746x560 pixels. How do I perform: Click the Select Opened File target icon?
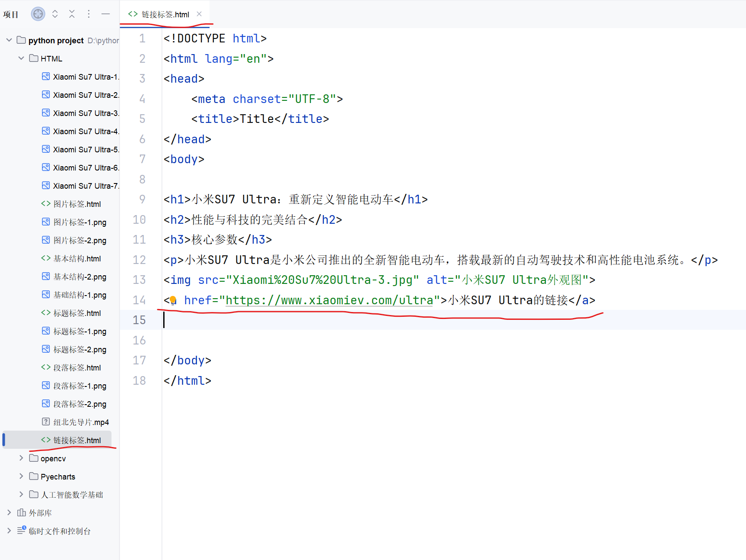click(38, 14)
